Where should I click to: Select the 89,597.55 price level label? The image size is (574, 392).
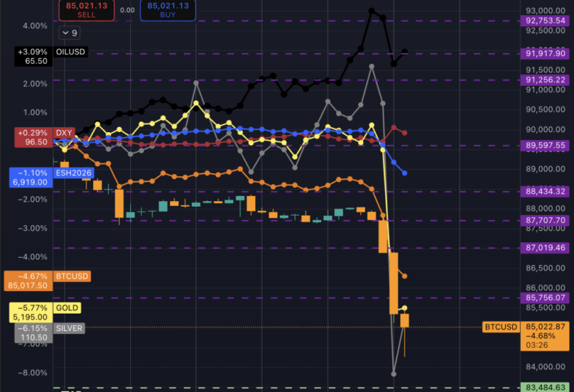546,145
